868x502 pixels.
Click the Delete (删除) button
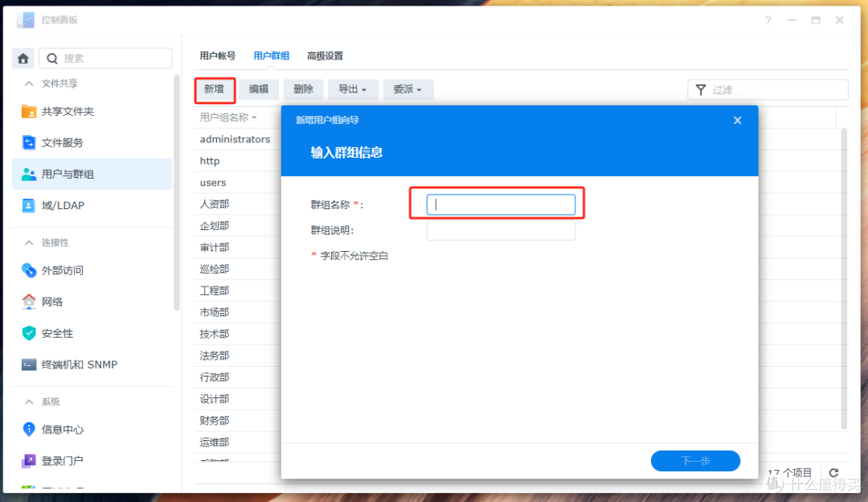click(x=303, y=89)
